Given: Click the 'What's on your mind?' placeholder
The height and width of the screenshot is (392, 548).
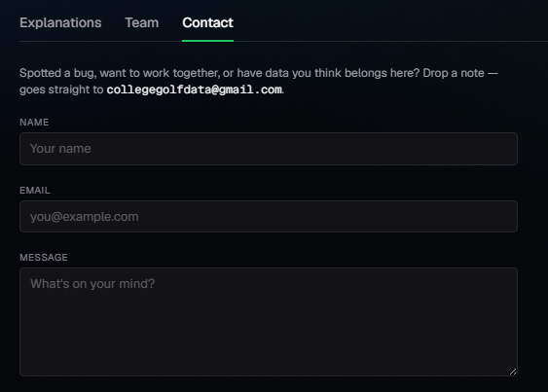Looking at the screenshot, I should 92,284.
